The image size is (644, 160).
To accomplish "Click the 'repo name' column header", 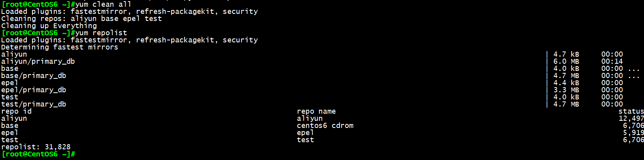I will point(316,111).
